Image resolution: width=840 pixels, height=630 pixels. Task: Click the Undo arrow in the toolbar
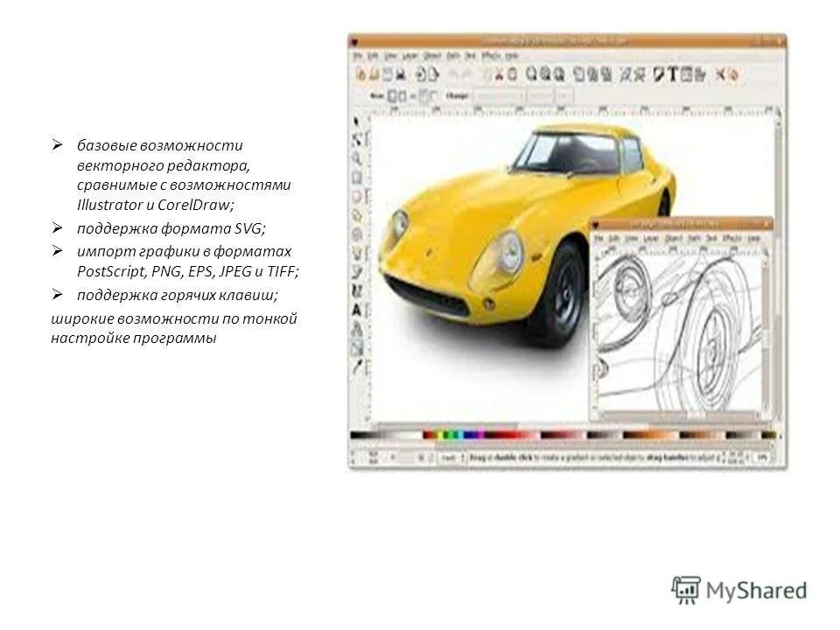(454, 74)
